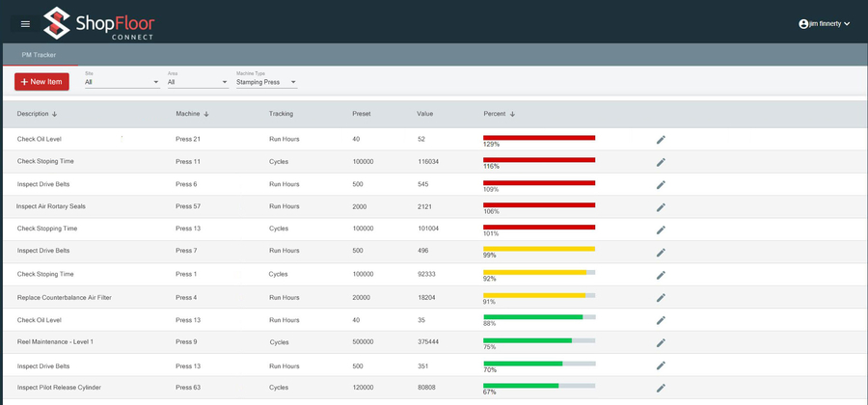
Task: Click the Tracking column header
Action: [x=281, y=114]
